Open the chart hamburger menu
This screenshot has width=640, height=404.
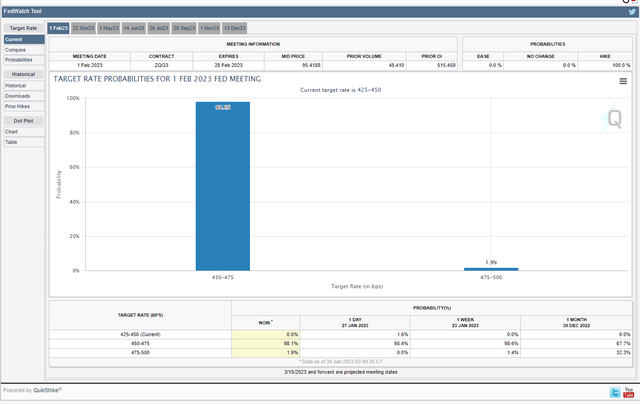tap(623, 81)
